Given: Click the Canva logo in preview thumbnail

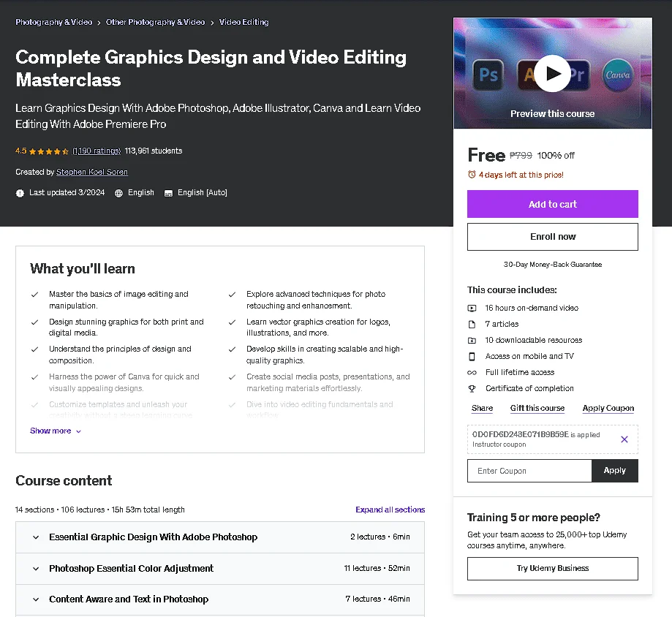Looking at the screenshot, I should (618, 75).
